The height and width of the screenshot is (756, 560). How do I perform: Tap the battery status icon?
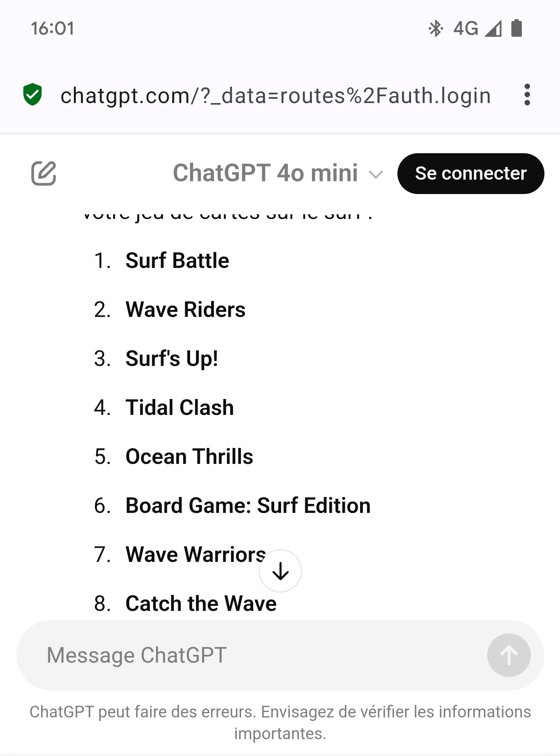click(516, 28)
